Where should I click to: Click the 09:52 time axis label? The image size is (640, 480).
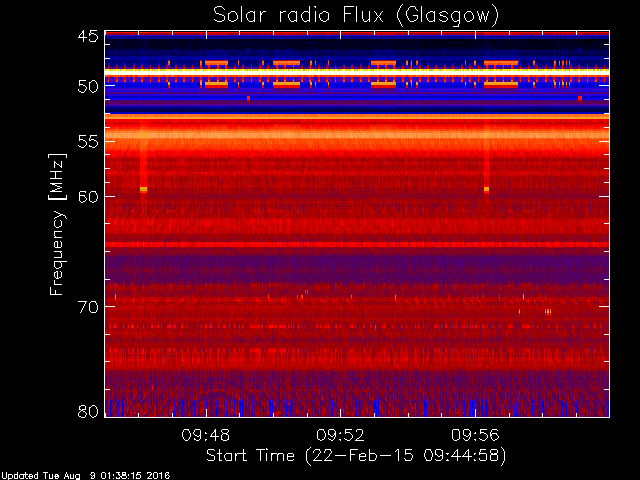pos(340,435)
